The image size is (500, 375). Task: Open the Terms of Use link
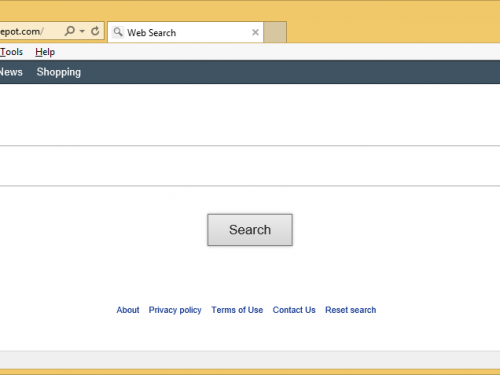[x=237, y=310]
